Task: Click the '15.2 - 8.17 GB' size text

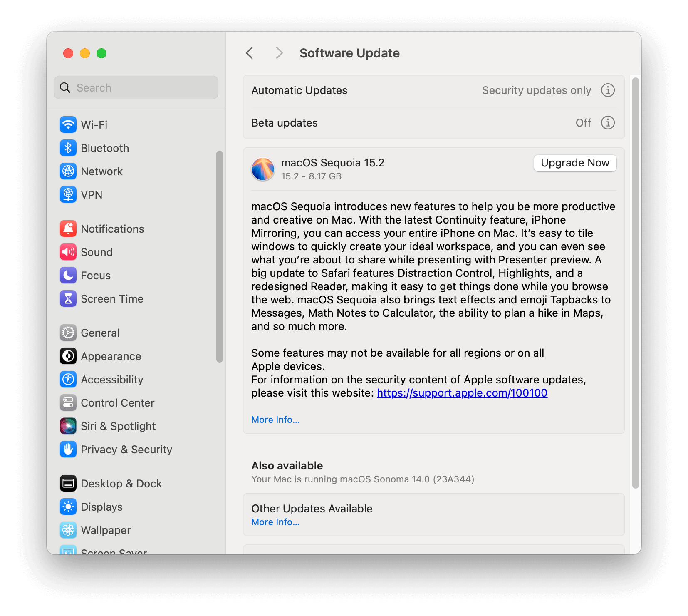Action: pyautogui.click(x=311, y=176)
